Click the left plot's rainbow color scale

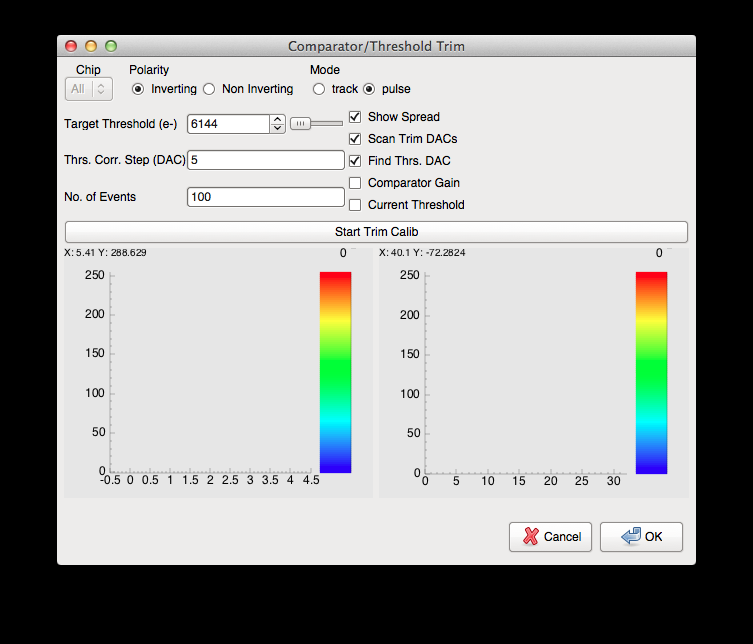click(x=335, y=372)
